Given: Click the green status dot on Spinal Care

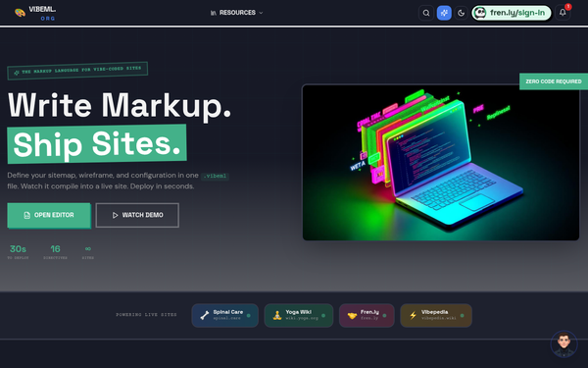Looking at the screenshot, I should [x=249, y=315].
